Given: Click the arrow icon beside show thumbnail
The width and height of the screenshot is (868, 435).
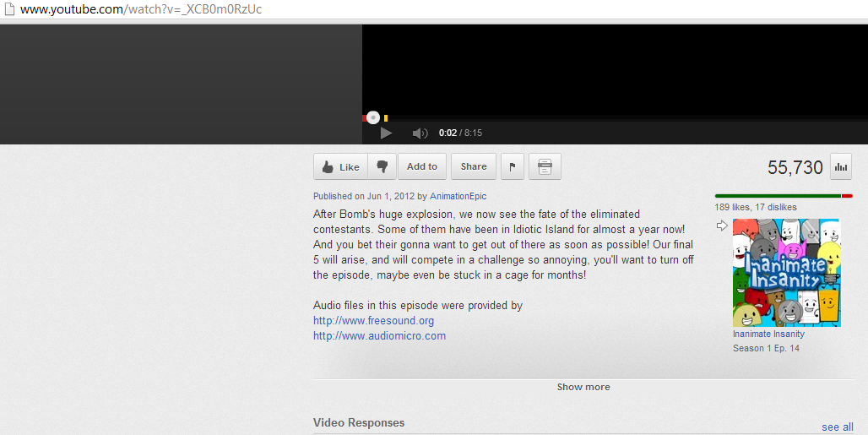Looking at the screenshot, I should point(722,226).
